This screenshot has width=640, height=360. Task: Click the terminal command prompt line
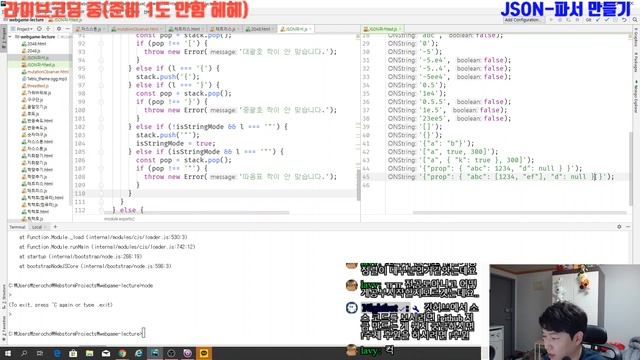point(77,333)
